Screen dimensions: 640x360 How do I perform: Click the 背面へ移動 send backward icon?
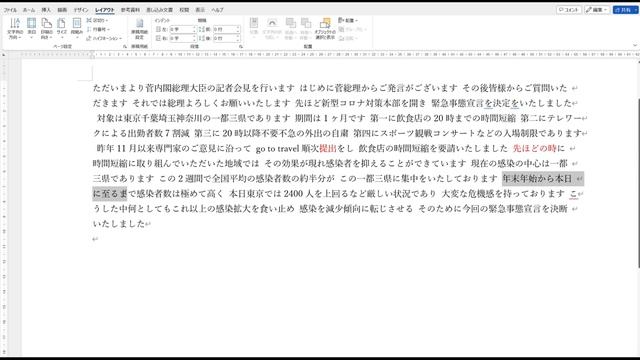[x=306, y=29]
